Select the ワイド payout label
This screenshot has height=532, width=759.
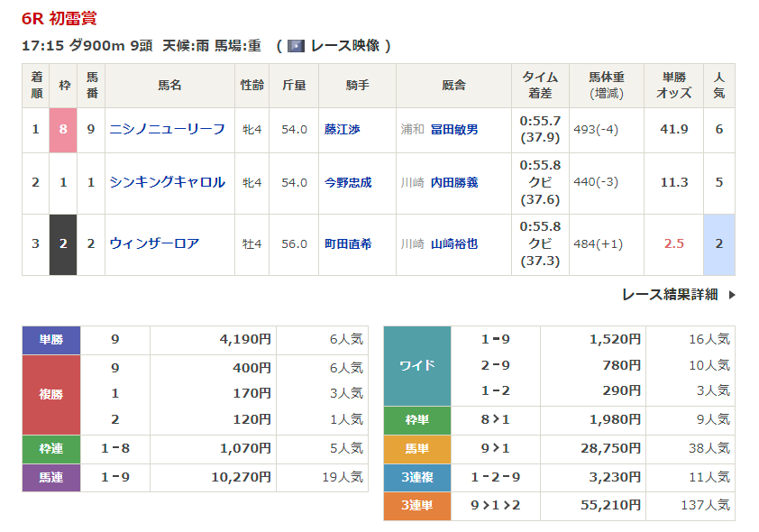point(416,365)
